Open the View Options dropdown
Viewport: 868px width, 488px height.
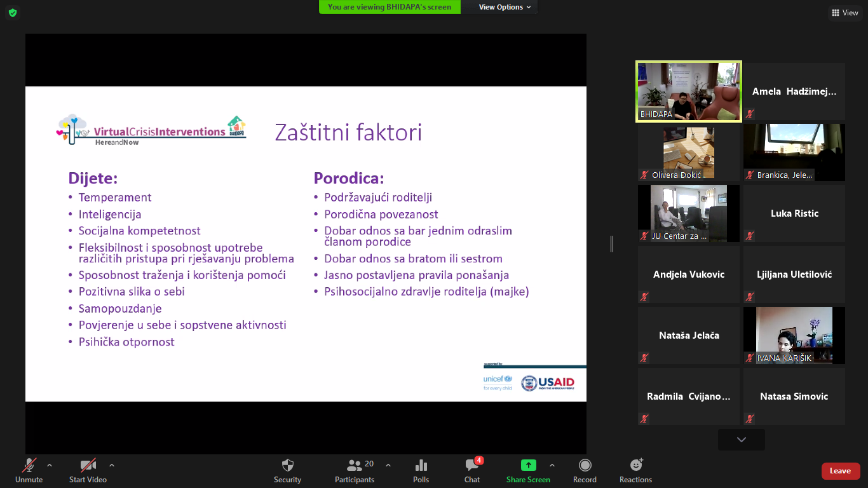pyautogui.click(x=505, y=7)
